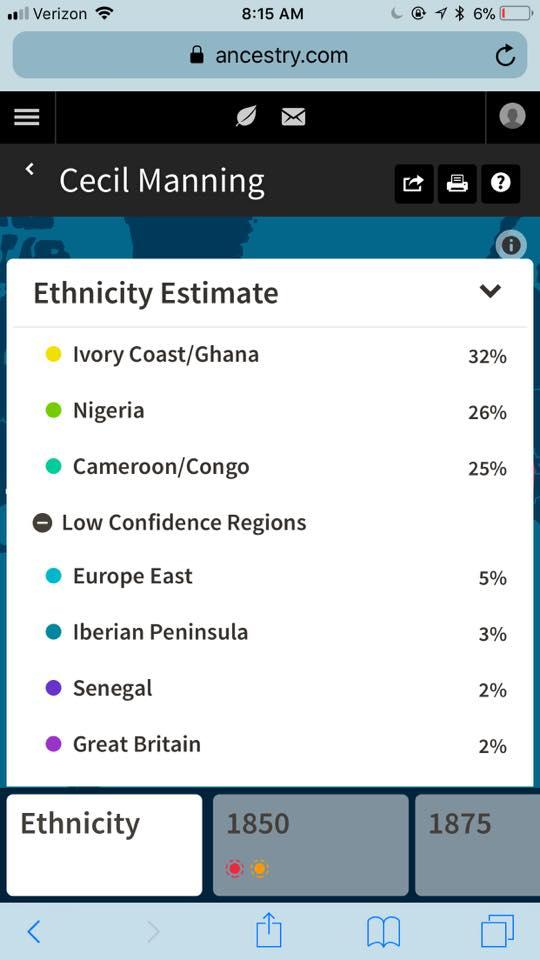Image resolution: width=540 pixels, height=960 pixels.
Task: Select the 1850 migration tab
Action: coord(310,845)
